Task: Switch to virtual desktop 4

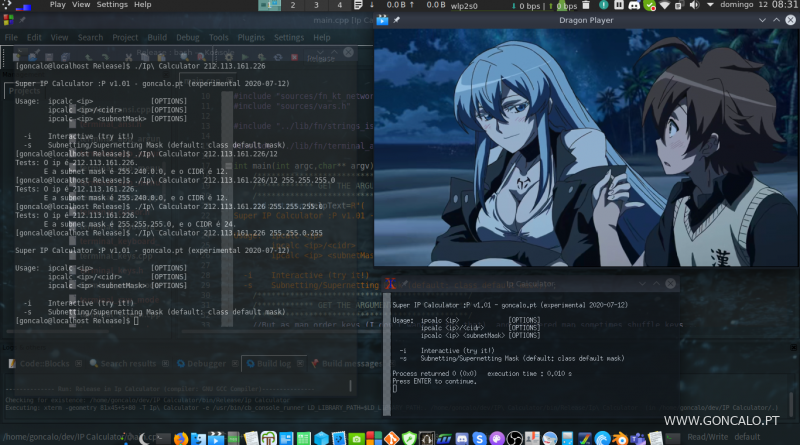Action: [339, 5]
